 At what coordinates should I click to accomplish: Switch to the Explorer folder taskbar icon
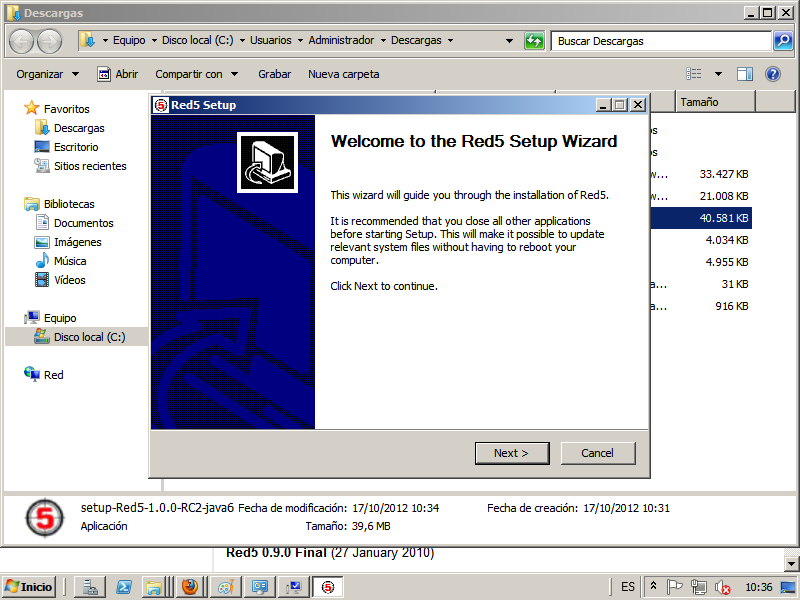click(x=154, y=587)
